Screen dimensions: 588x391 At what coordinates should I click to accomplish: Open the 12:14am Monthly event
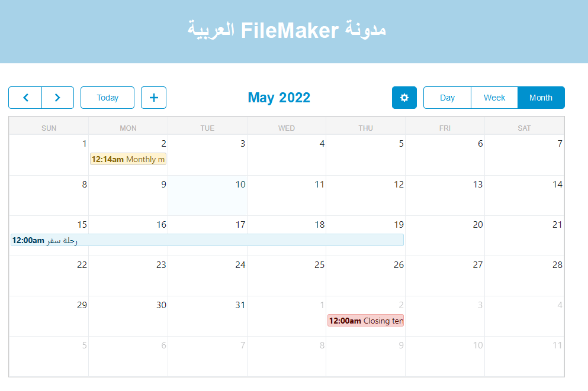(x=128, y=159)
